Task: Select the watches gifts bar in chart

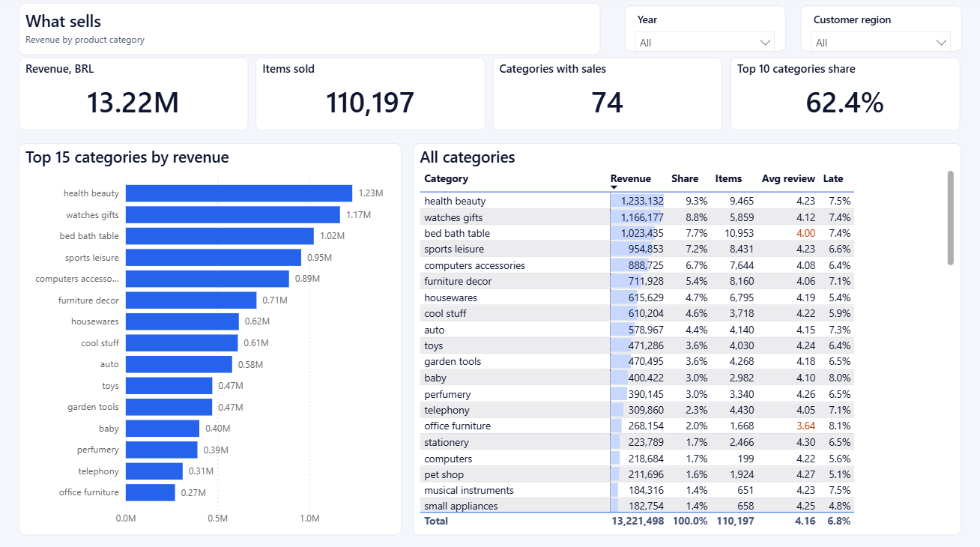Action: (232, 215)
